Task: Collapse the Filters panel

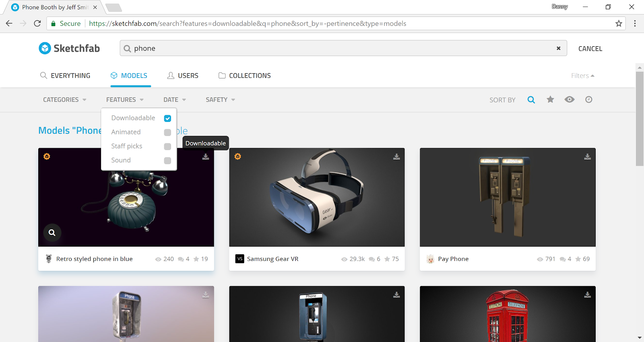Action: 583,76
